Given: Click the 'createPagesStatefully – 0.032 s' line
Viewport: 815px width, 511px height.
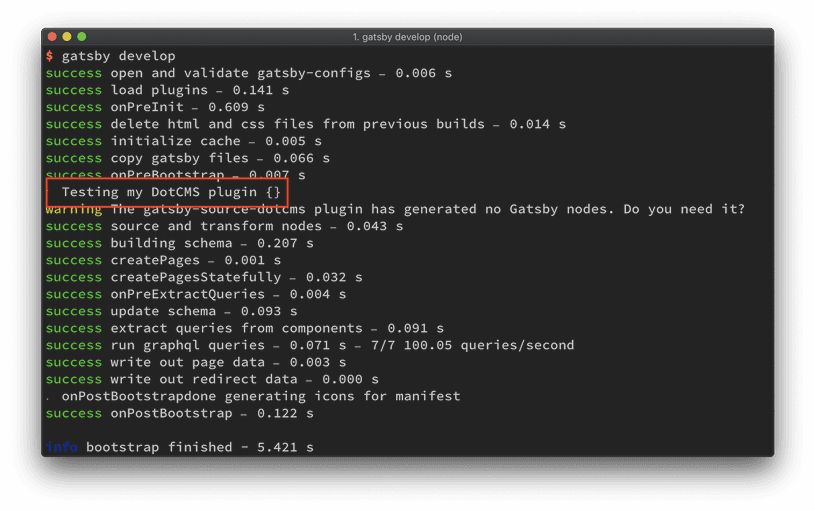Looking at the screenshot, I should (x=204, y=277).
